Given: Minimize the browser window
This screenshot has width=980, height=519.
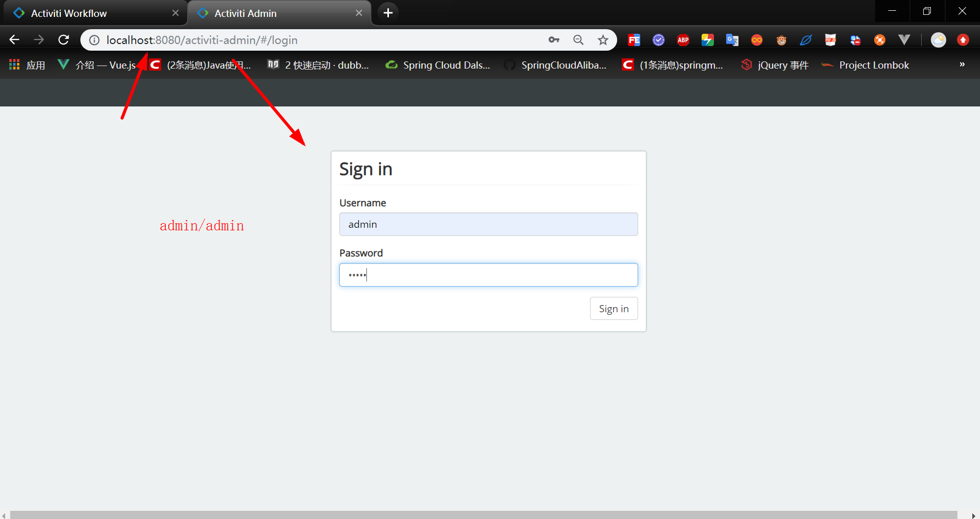Looking at the screenshot, I should tap(892, 11).
